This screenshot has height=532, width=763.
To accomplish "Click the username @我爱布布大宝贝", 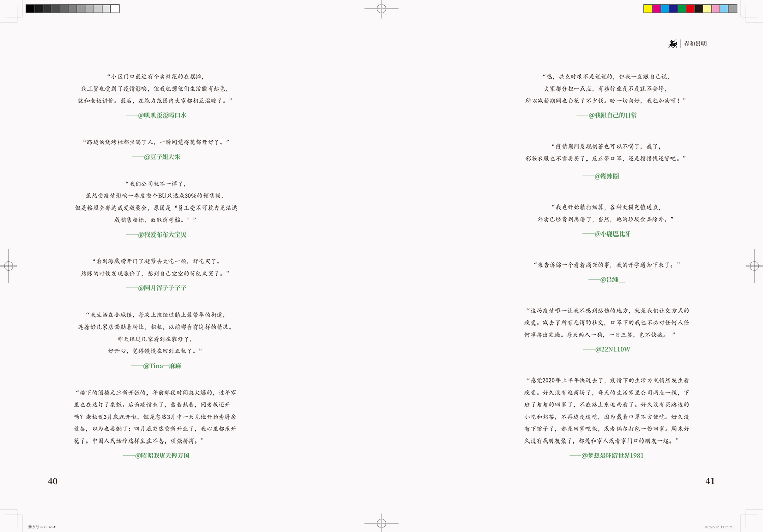I will point(162,234).
